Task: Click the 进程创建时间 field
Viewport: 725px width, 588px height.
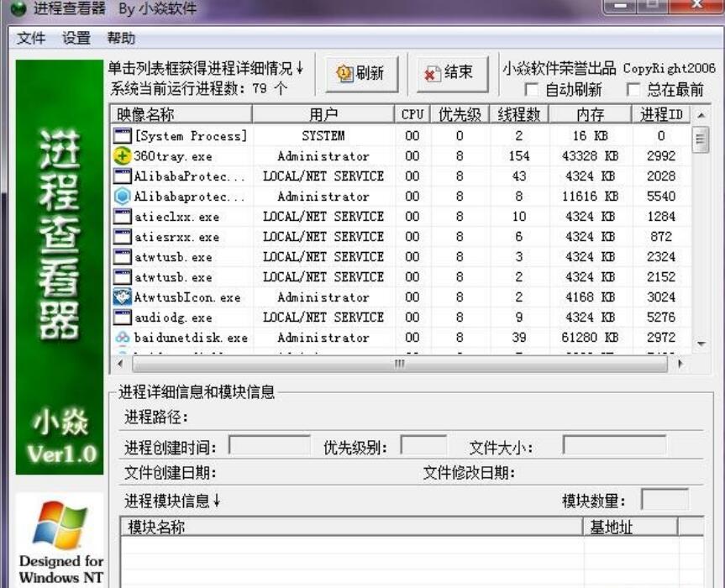Action: pos(269,445)
